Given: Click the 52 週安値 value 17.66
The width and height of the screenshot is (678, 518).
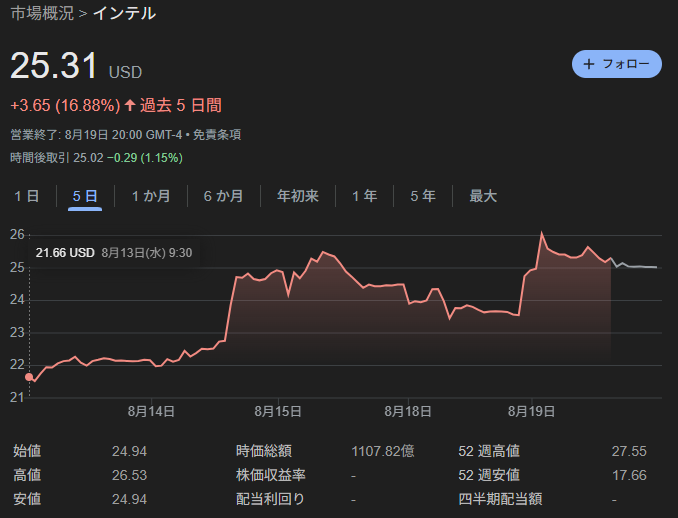Looking at the screenshot, I should coord(629,475).
